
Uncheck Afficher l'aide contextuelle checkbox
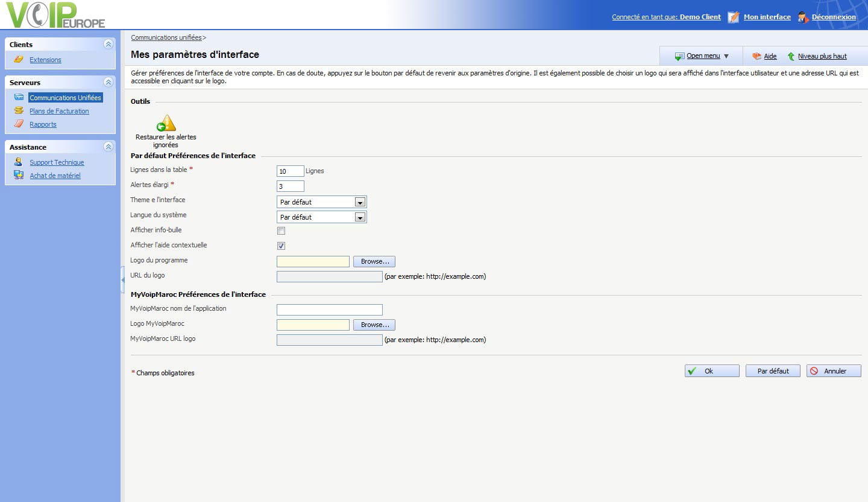[281, 246]
